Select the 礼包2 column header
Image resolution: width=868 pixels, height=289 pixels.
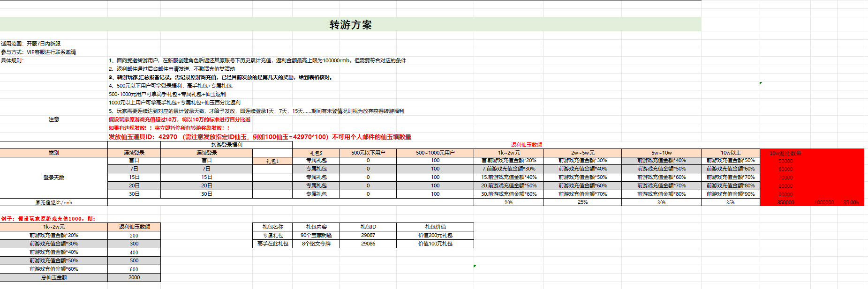tap(316, 153)
